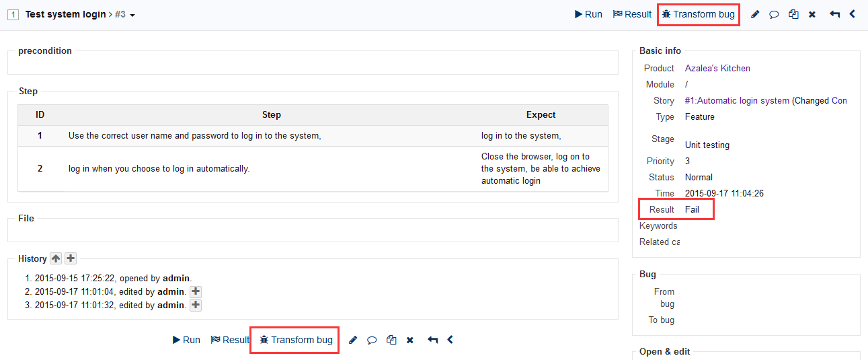Image resolution: width=868 pixels, height=360 pixels.
Task: Click bottom copy case icon
Action: pos(391,340)
